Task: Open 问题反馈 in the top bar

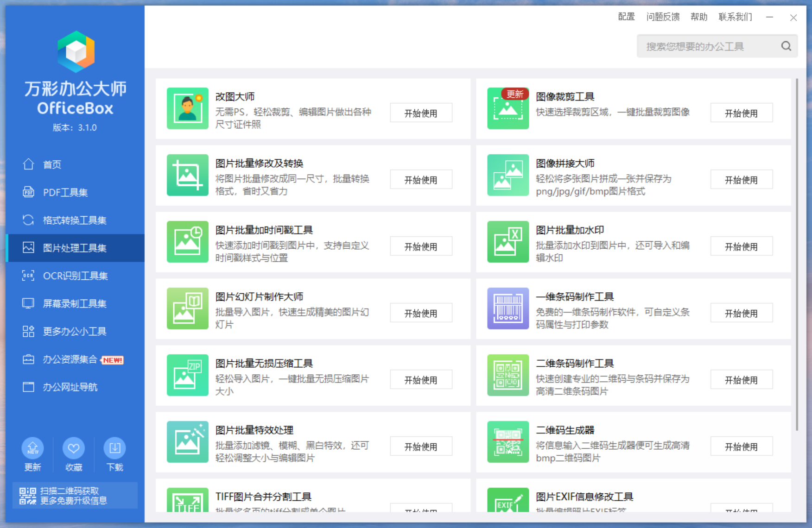Action: click(x=663, y=17)
